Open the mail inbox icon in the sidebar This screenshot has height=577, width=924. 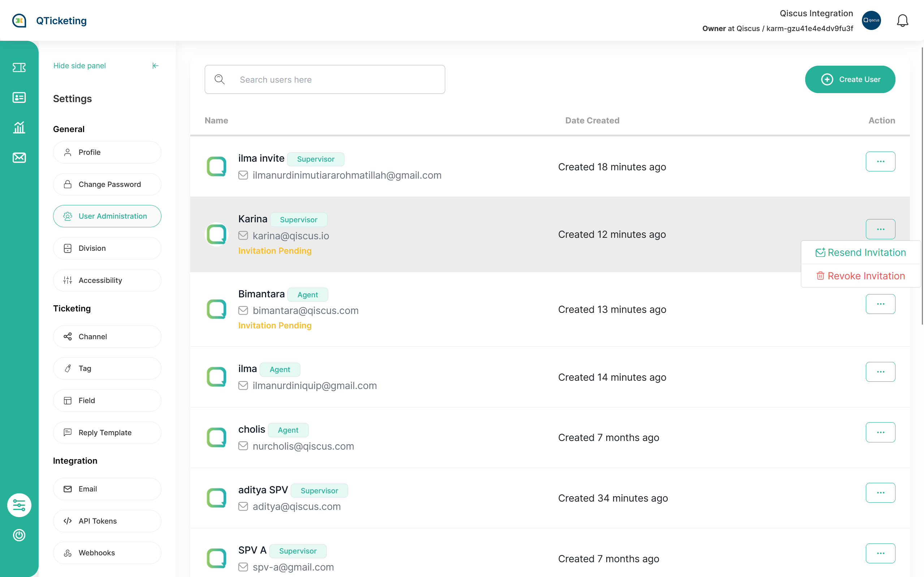(19, 157)
